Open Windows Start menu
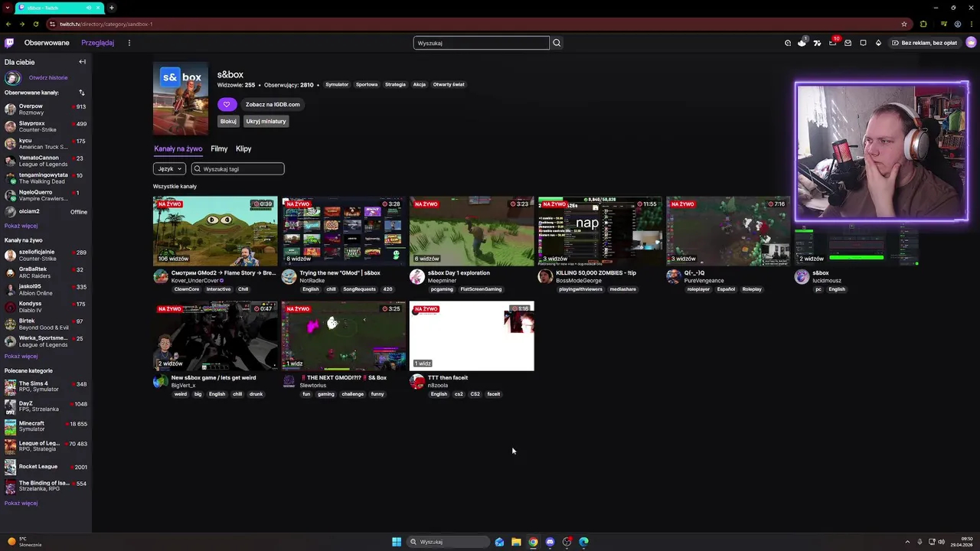The image size is (980, 551). coord(397,542)
